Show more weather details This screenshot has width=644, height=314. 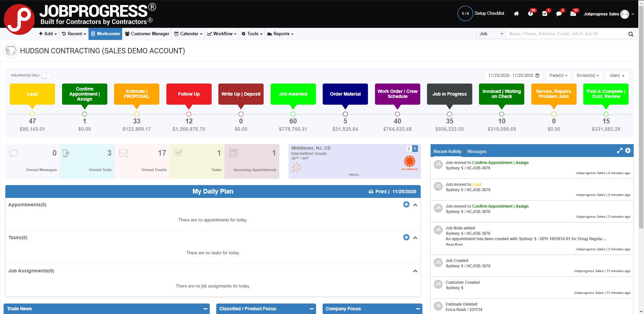click(355, 174)
